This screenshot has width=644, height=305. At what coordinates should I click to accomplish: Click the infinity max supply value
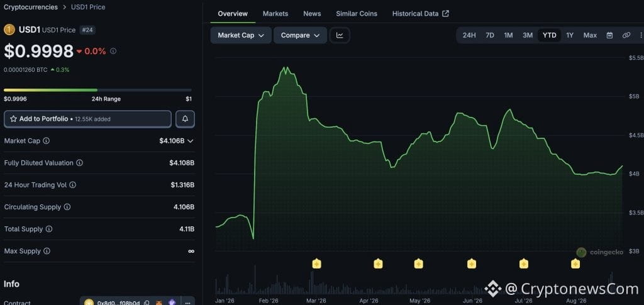191,251
